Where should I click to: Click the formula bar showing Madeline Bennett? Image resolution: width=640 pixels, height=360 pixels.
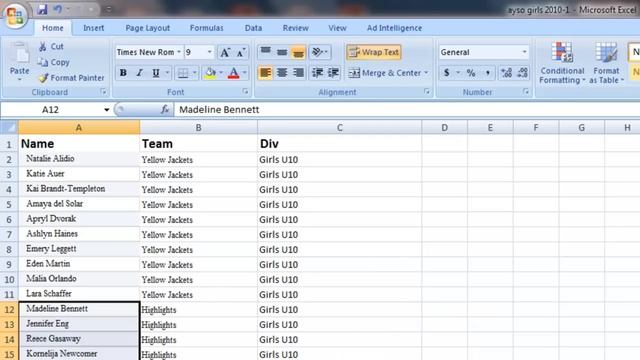407,109
